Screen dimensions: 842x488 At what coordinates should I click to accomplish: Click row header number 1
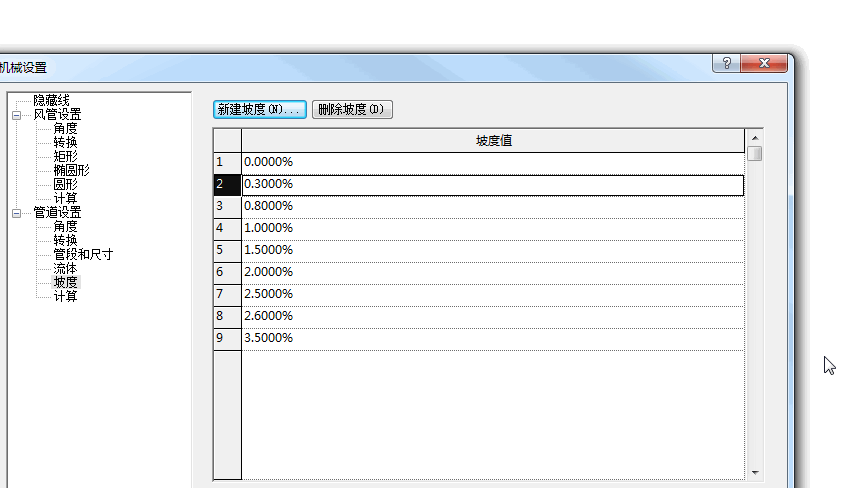pos(227,163)
